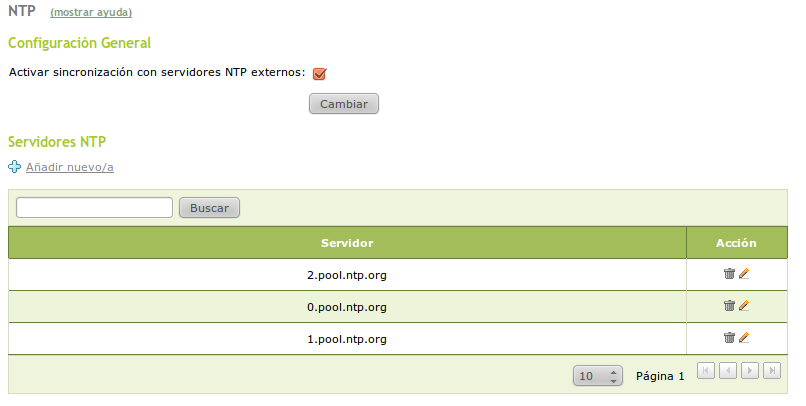Jump to the last page of results
This screenshot has height=406, width=806.
(771, 371)
